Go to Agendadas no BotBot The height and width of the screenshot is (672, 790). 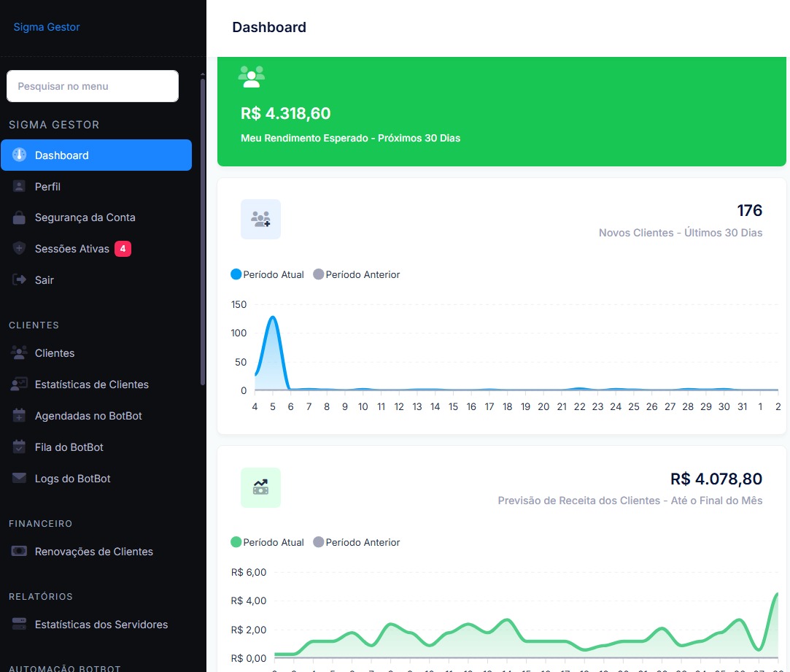click(88, 416)
